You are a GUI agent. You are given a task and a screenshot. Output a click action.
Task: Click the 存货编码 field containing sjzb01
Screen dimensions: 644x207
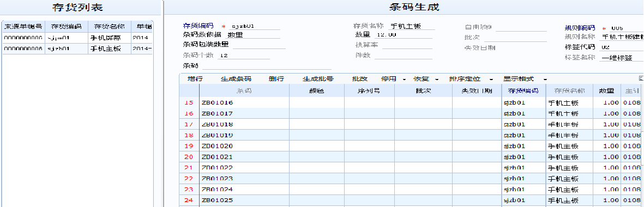(x=255, y=26)
